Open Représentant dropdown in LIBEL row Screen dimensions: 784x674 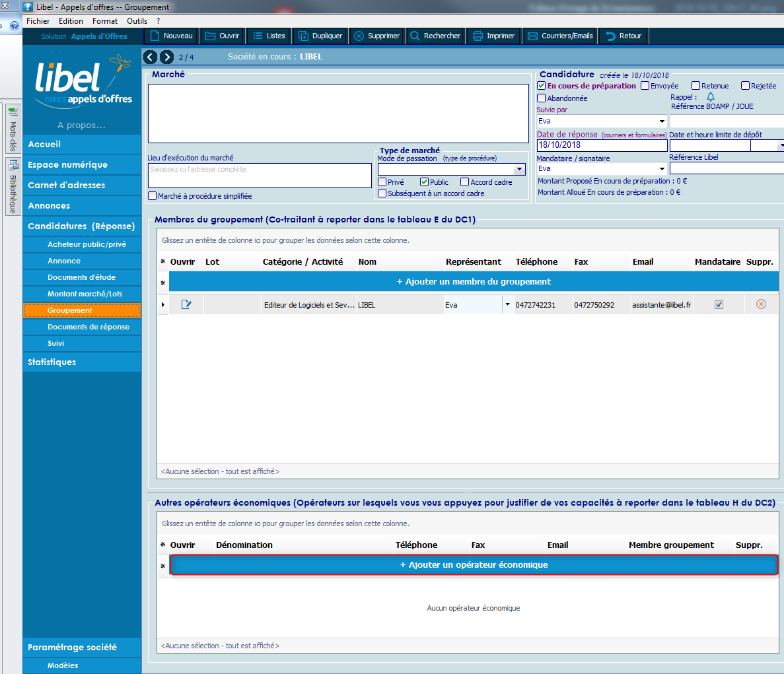(x=507, y=304)
